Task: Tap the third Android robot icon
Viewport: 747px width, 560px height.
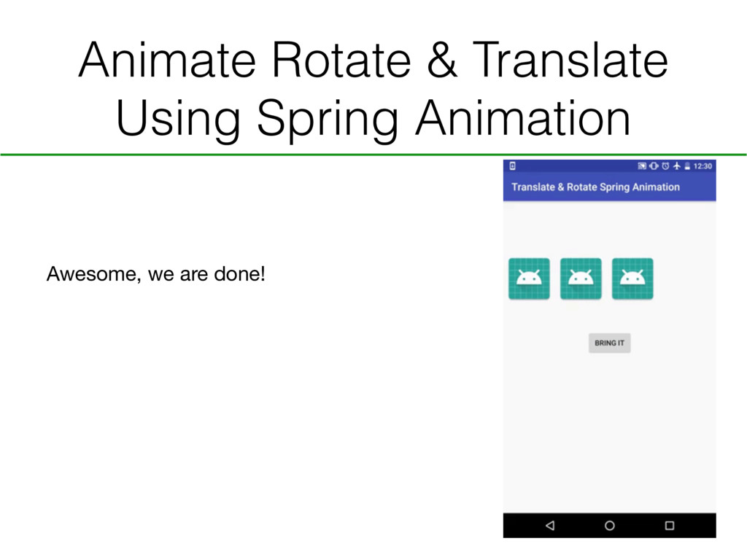Action: (632, 279)
